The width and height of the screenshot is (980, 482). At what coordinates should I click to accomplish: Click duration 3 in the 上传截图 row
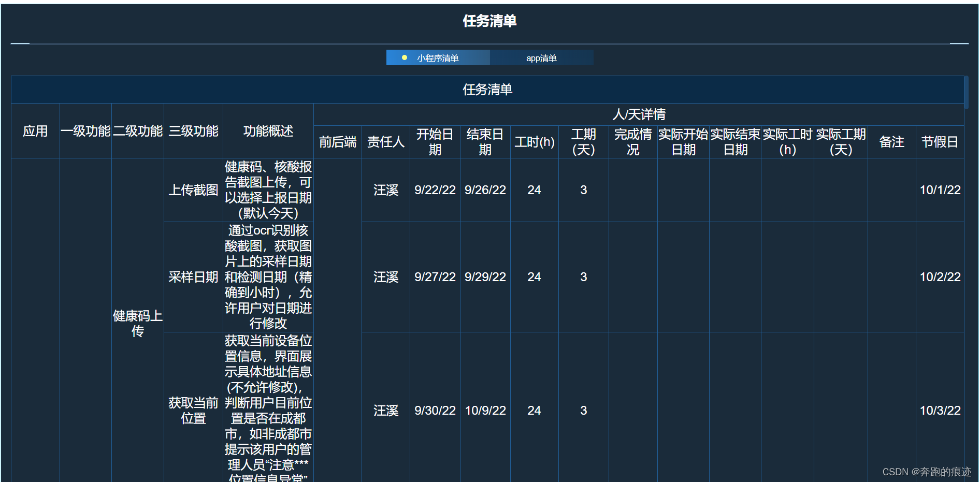584,190
